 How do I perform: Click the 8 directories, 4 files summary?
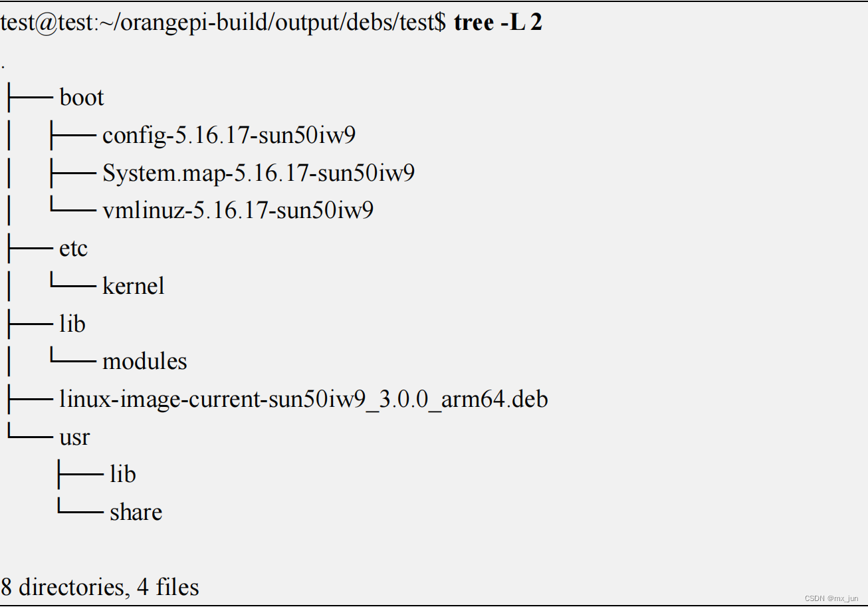[100, 587]
